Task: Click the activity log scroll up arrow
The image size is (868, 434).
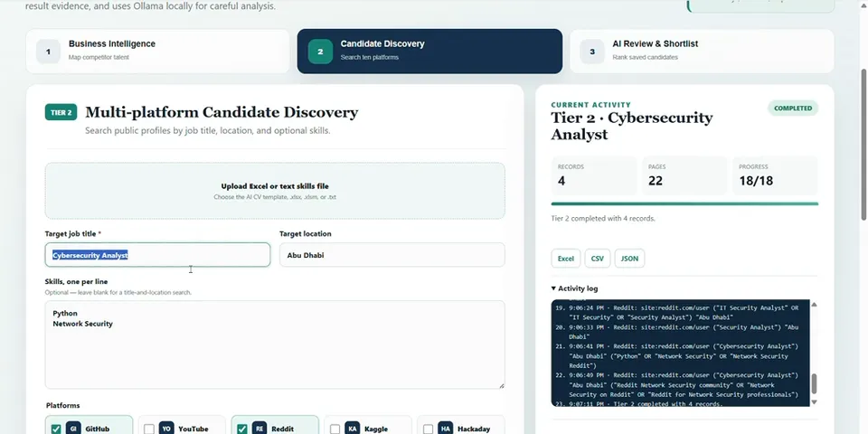Action: (x=814, y=305)
